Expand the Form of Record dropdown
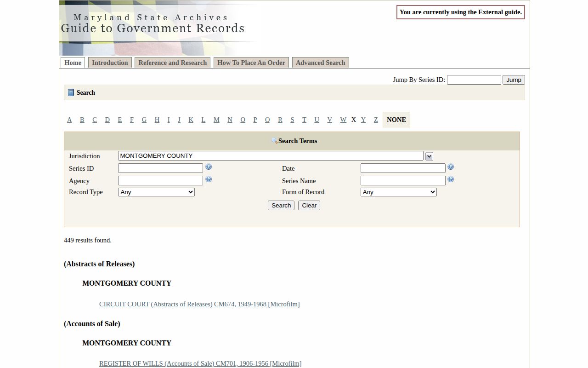 pyautogui.click(x=398, y=192)
